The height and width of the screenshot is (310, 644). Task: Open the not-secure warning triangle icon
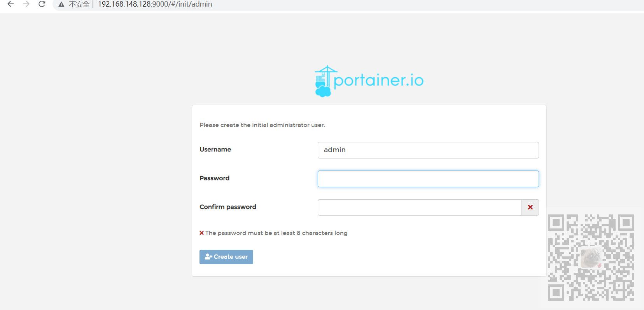61,4
